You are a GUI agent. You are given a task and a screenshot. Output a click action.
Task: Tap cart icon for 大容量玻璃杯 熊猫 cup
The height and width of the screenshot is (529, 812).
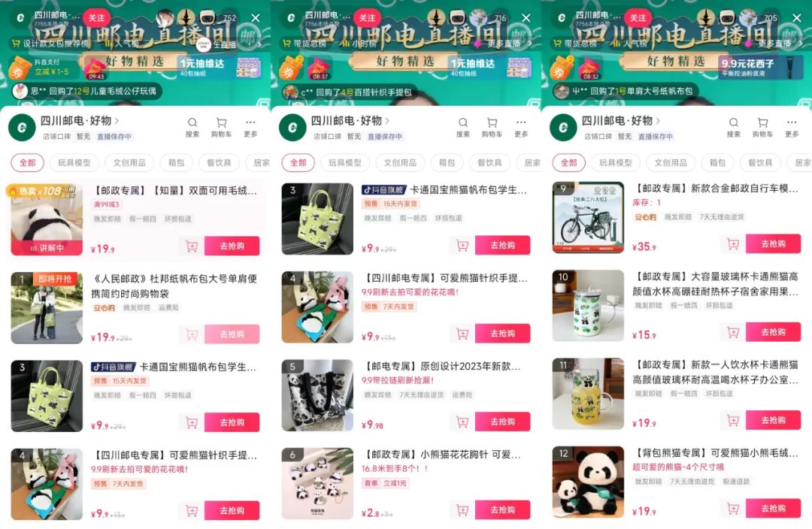pos(733,332)
